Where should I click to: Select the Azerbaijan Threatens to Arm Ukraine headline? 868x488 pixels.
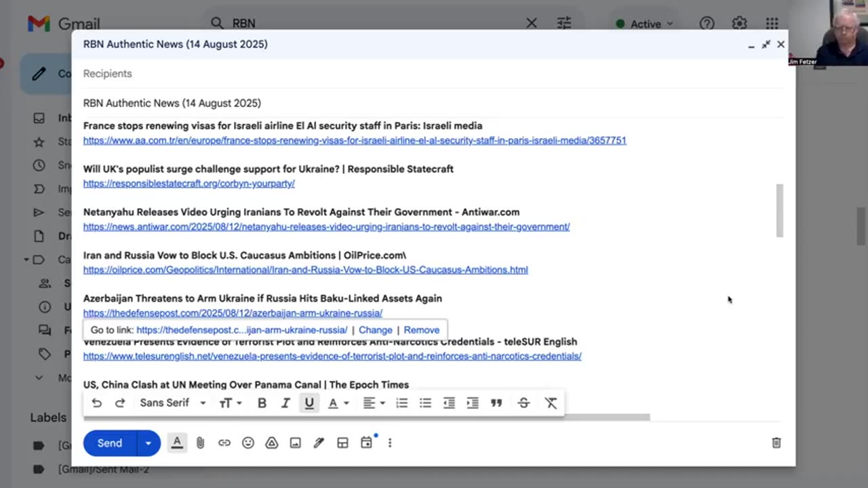click(262, 298)
